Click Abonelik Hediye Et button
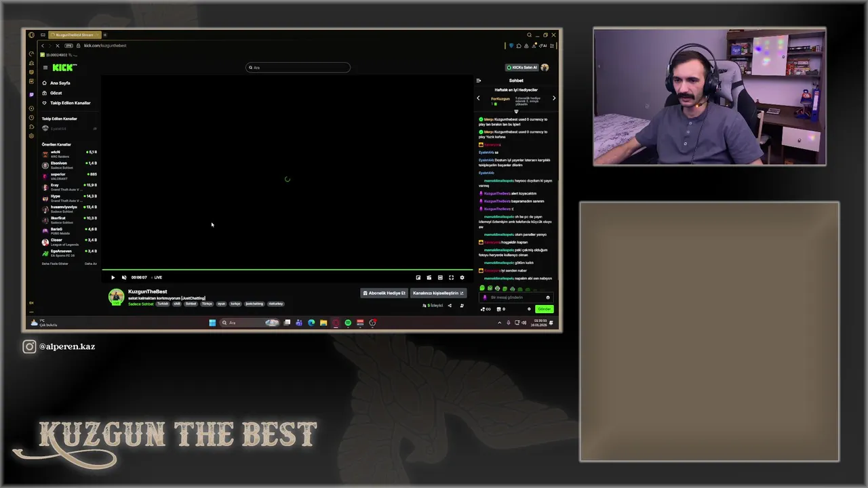The height and width of the screenshot is (488, 868). 384,293
